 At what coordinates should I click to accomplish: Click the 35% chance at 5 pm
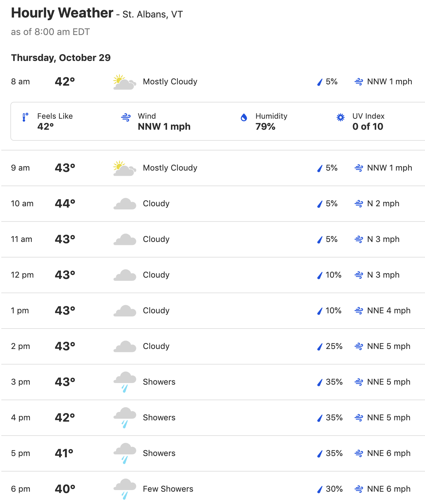click(x=334, y=453)
